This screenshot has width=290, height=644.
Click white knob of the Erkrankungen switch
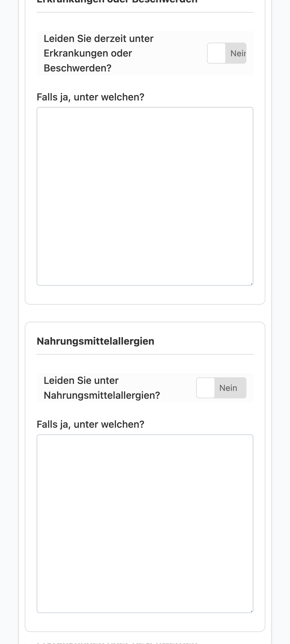point(216,53)
